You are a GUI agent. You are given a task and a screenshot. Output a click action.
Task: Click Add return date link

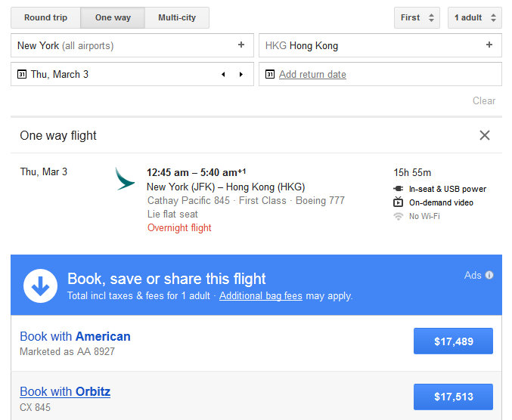pos(312,74)
